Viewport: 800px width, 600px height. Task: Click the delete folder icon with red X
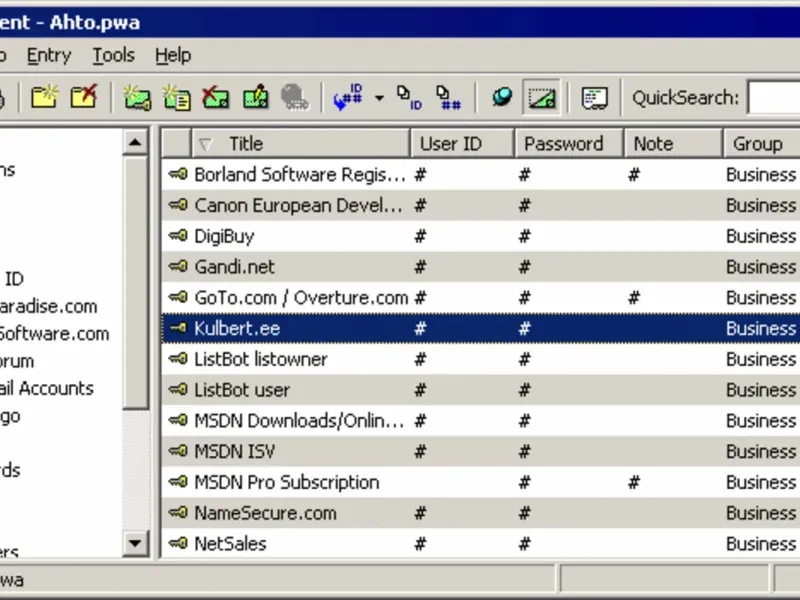[84, 96]
